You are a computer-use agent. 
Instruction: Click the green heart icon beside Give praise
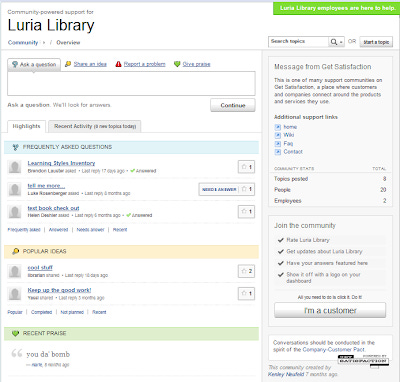pos(177,64)
